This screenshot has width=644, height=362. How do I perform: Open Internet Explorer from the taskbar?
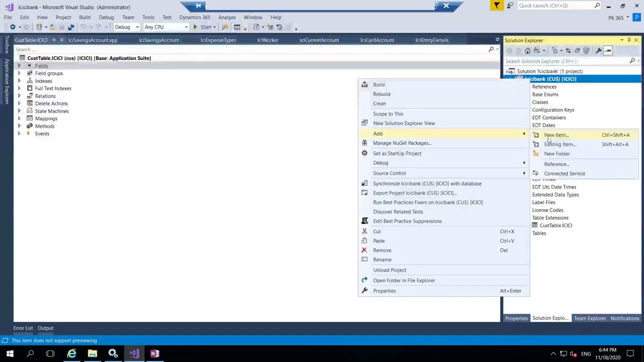71,353
